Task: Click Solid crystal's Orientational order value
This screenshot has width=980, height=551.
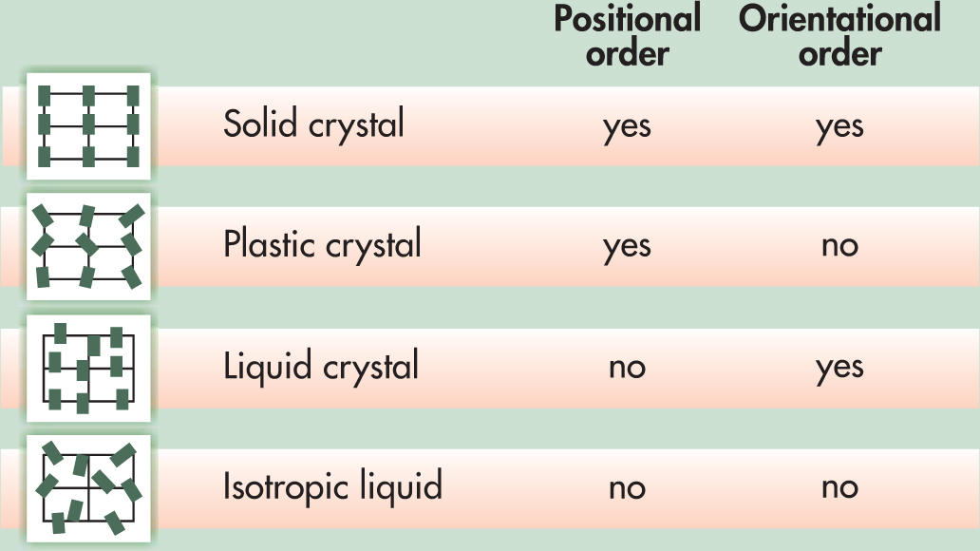Action: (839, 127)
